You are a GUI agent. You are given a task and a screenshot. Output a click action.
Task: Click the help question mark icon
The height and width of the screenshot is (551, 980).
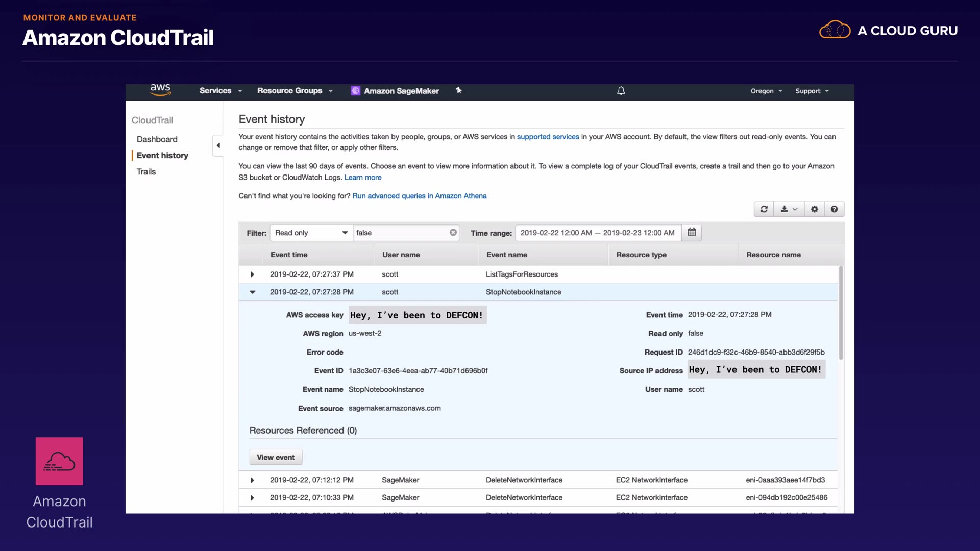[x=834, y=209]
